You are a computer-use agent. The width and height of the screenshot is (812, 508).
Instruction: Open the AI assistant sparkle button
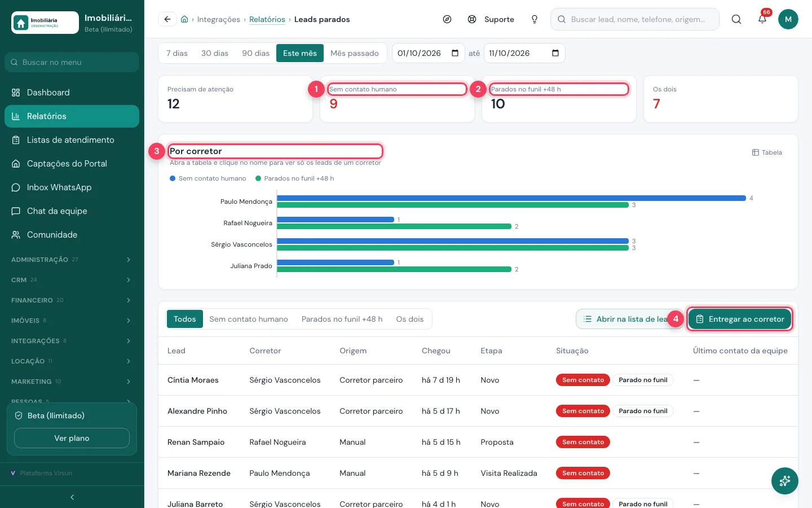coord(785,481)
